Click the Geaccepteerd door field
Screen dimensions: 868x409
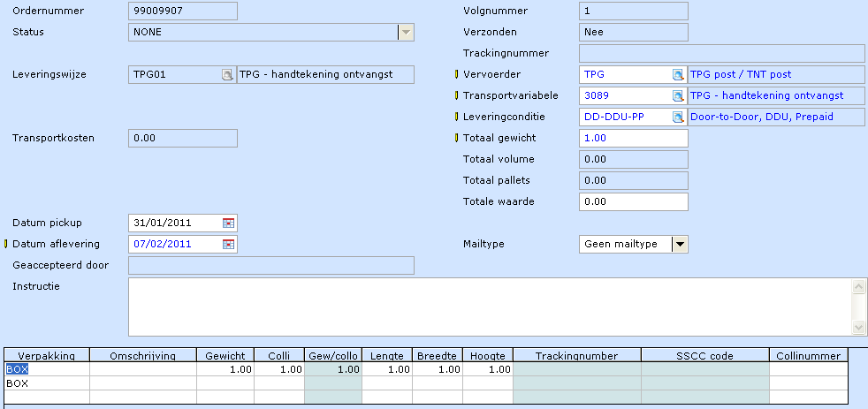pos(271,266)
